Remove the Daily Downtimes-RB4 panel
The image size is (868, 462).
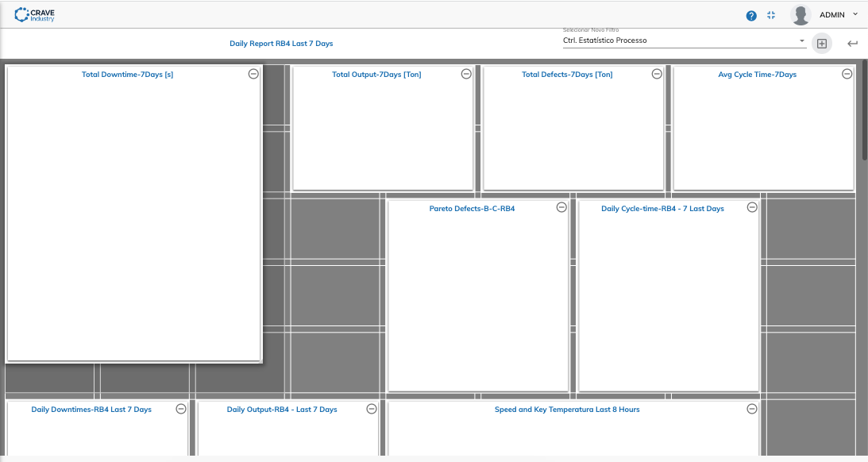coord(181,409)
